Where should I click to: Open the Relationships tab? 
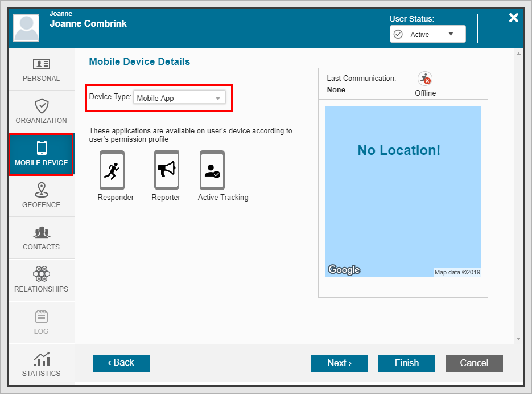pyautogui.click(x=41, y=280)
